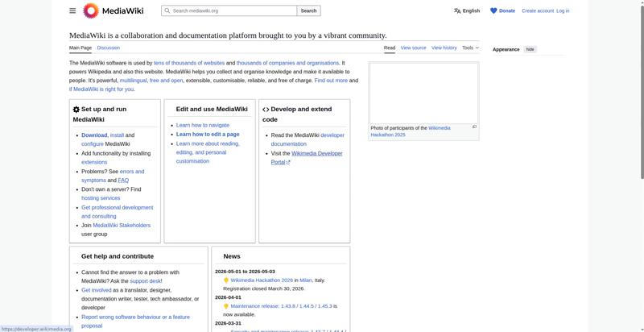Click the enlarge icon under hackathon photo
This screenshot has width=644, height=332.
coord(474,127)
